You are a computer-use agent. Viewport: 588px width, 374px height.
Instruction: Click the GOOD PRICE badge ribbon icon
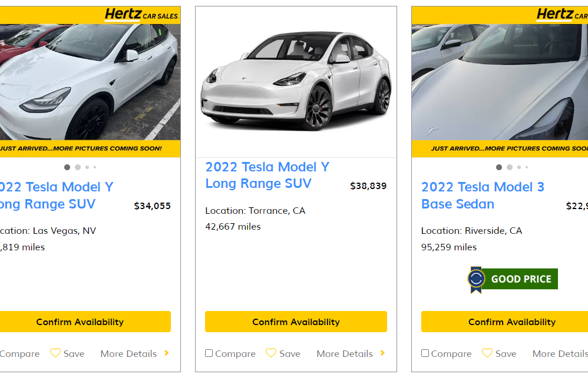click(x=476, y=279)
